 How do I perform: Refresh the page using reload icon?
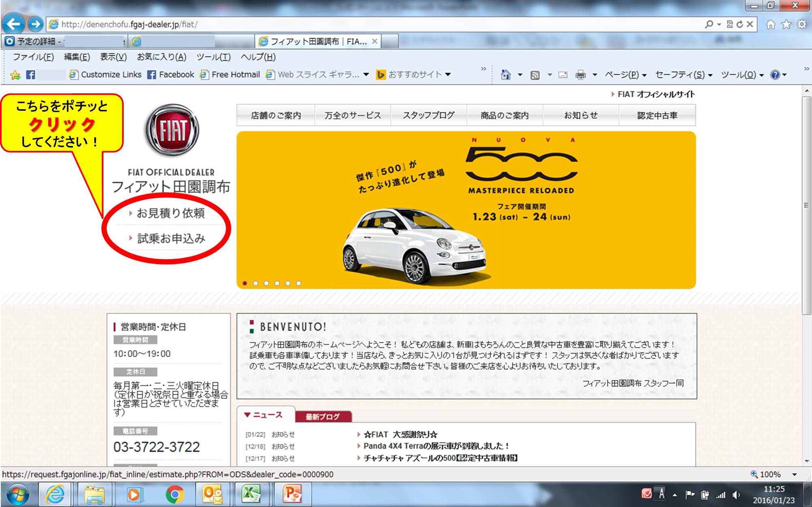[x=740, y=24]
